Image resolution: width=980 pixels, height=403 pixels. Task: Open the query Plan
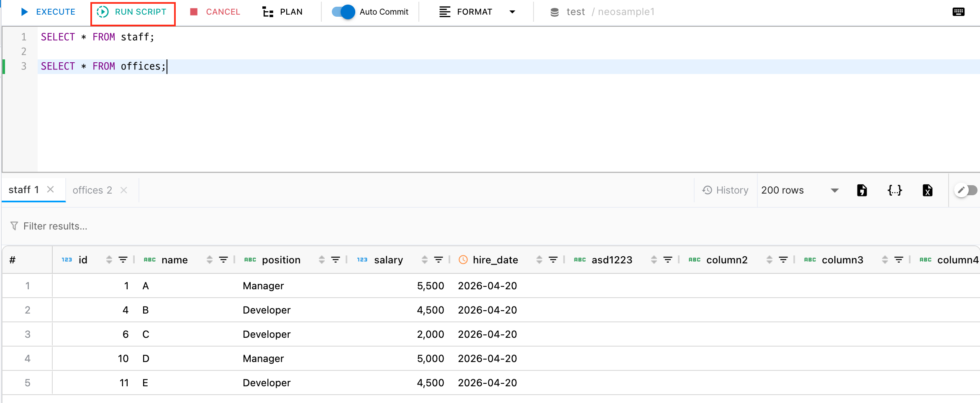coord(283,12)
